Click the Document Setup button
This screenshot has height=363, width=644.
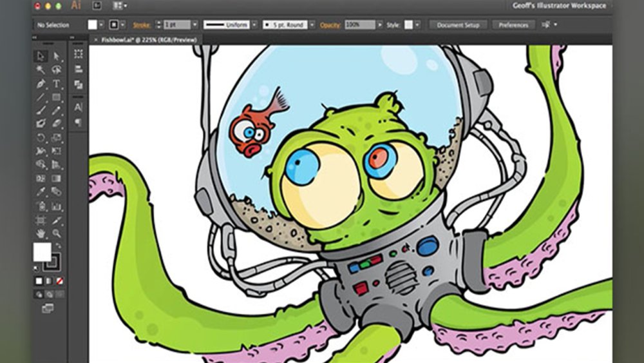tap(458, 25)
